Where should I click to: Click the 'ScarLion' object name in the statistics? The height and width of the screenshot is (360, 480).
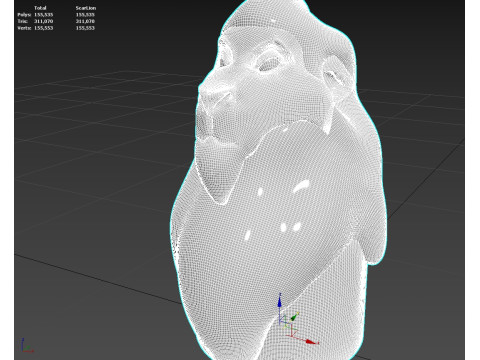86,8
